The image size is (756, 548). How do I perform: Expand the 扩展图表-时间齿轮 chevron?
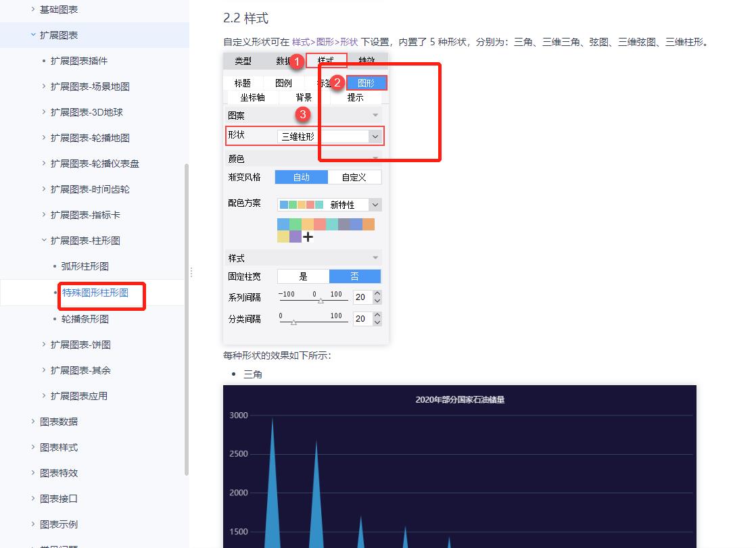[x=44, y=189]
